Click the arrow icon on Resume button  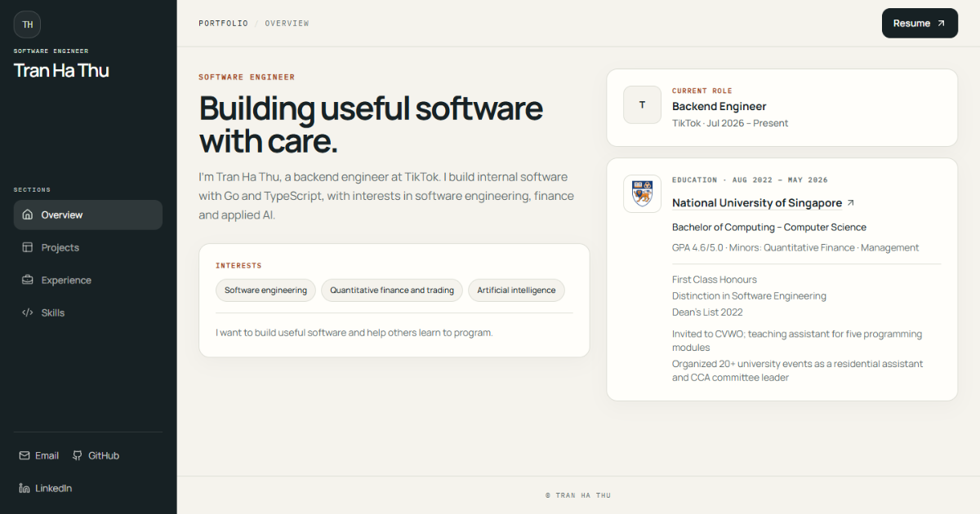pyautogui.click(x=941, y=23)
